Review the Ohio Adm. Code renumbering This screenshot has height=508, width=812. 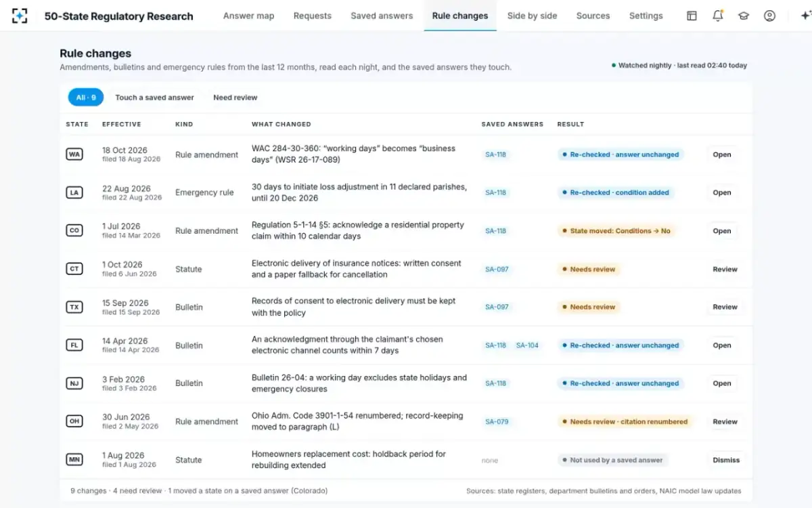(725, 421)
